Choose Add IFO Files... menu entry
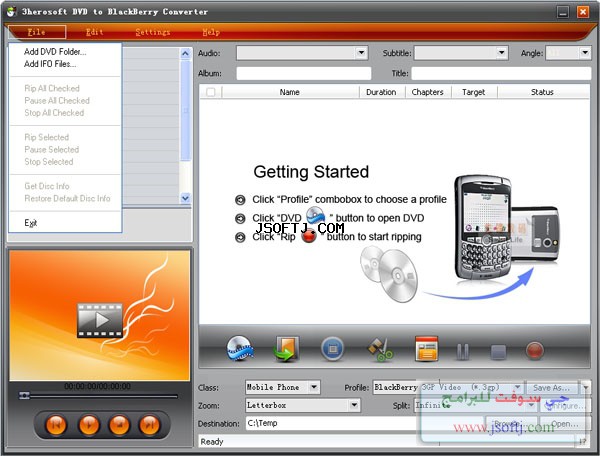This screenshot has height=456, width=600. pos(50,64)
